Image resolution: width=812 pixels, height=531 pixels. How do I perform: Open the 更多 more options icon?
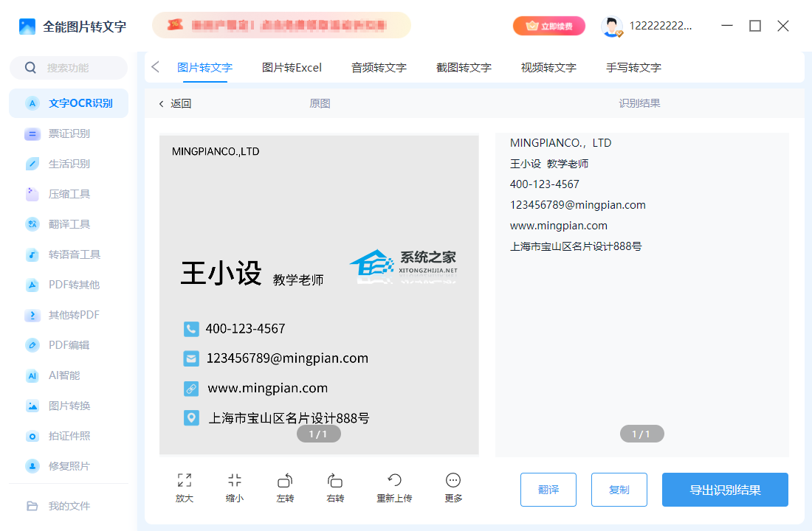pyautogui.click(x=453, y=481)
